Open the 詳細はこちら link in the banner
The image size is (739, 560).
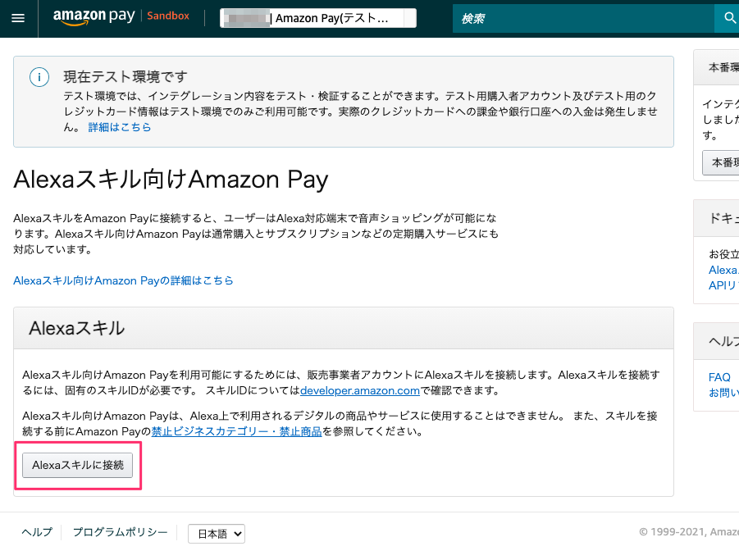(120, 127)
